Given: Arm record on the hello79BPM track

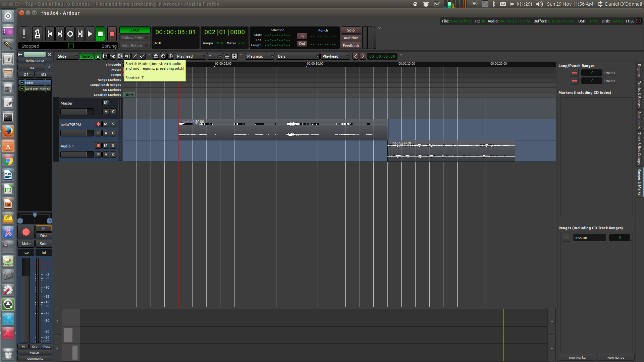Looking at the screenshot, I should point(98,124).
